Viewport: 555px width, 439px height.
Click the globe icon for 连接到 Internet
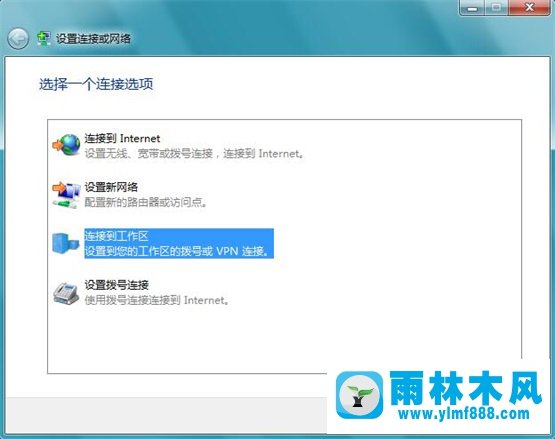pos(67,144)
